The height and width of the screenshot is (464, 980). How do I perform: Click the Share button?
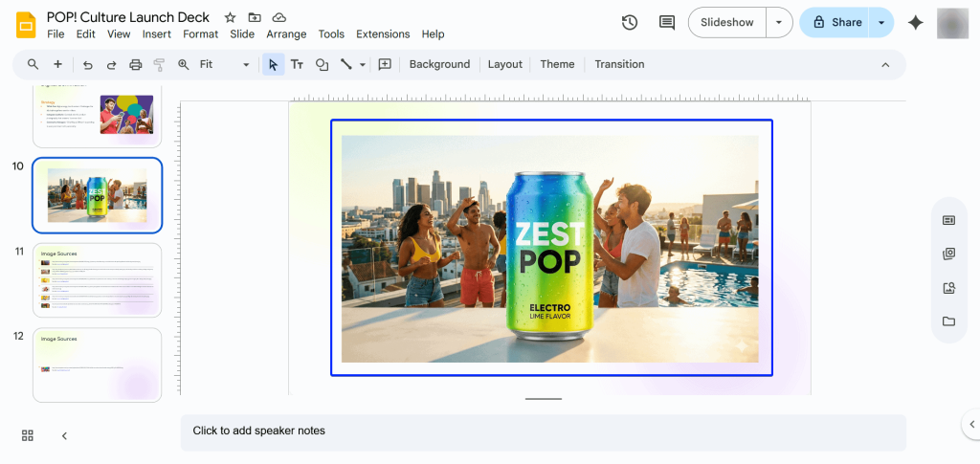[835, 23]
